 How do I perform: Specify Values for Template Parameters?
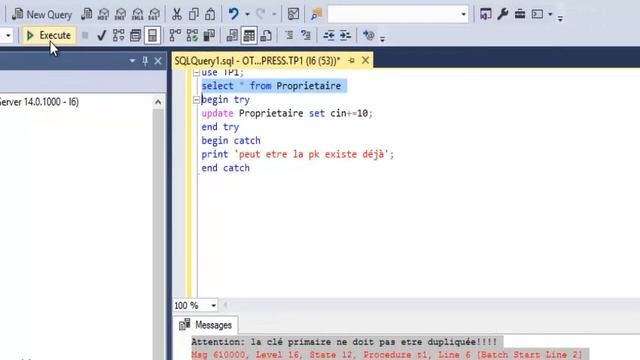tap(369, 36)
